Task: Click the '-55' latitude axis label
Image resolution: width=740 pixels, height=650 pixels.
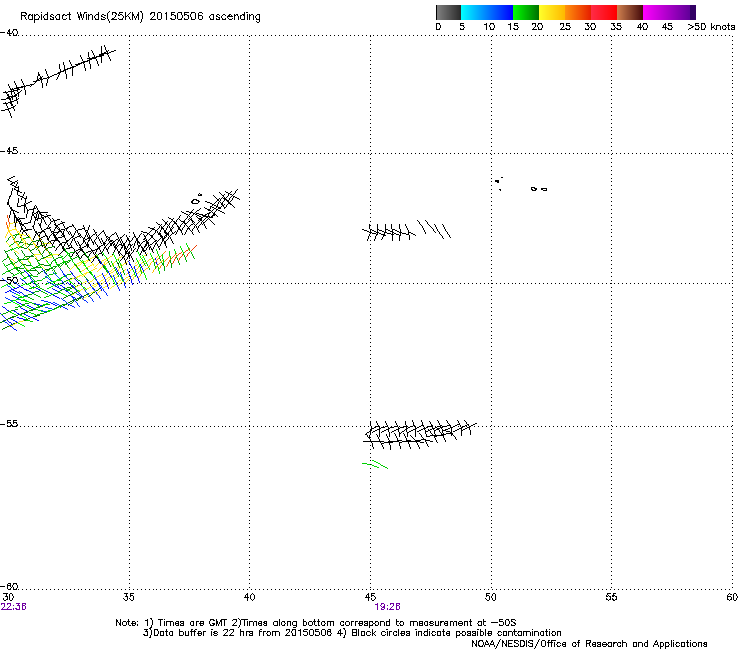Action: click(x=9, y=424)
